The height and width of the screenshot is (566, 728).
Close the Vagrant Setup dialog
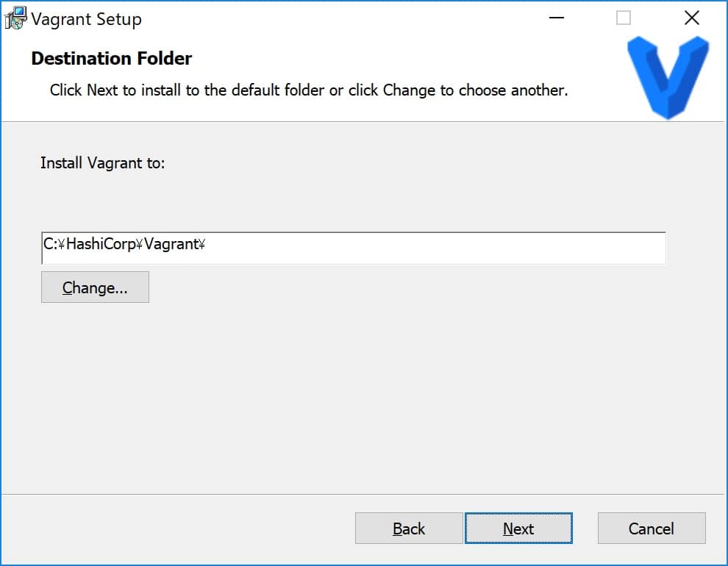click(x=691, y=18)
